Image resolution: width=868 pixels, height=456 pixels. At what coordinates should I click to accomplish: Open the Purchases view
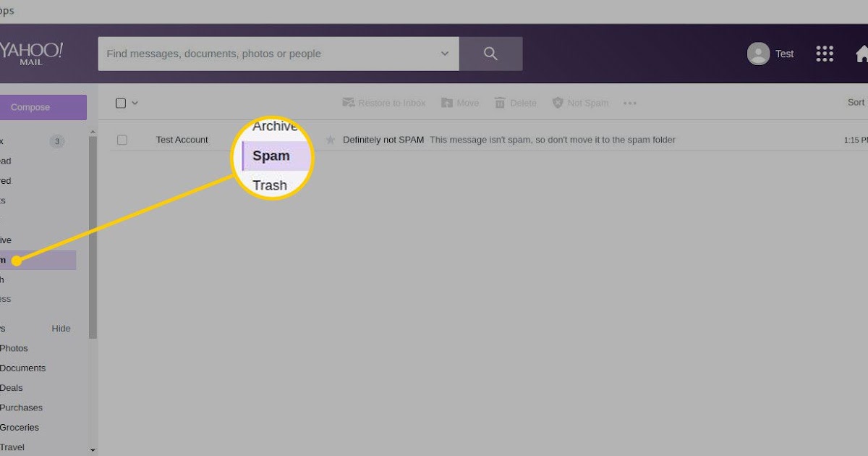point(21,408)
